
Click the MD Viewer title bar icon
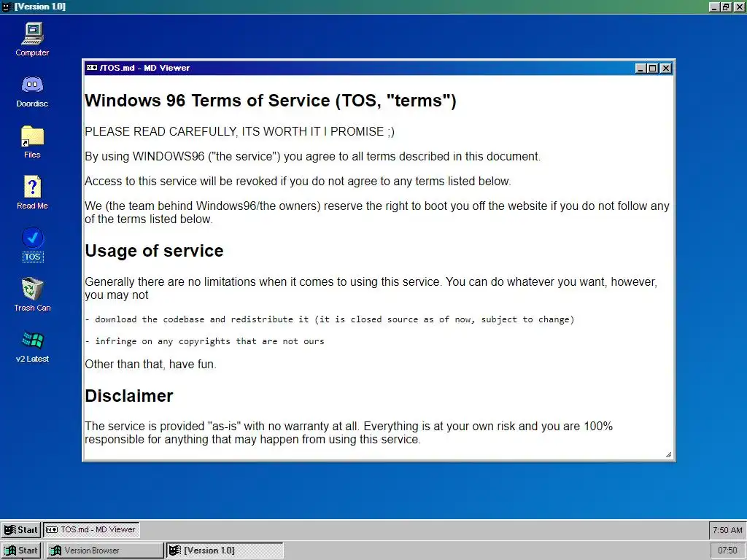92,68
